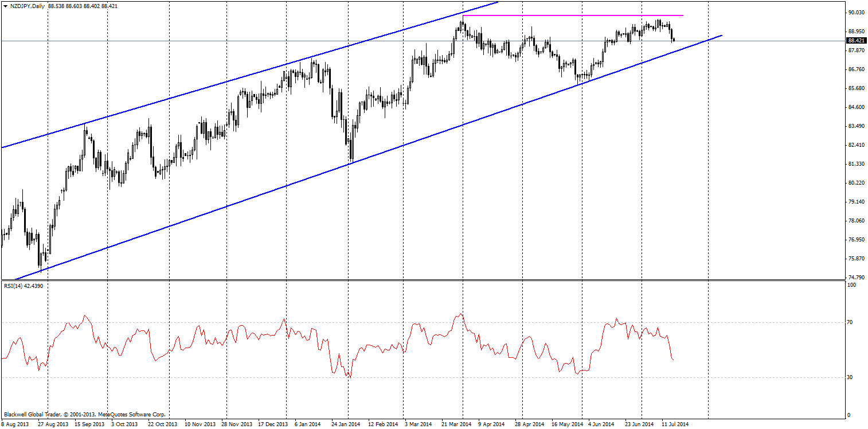Click the 4 Jun 2014 date label
Screen dimensions: 868x429
601,424
